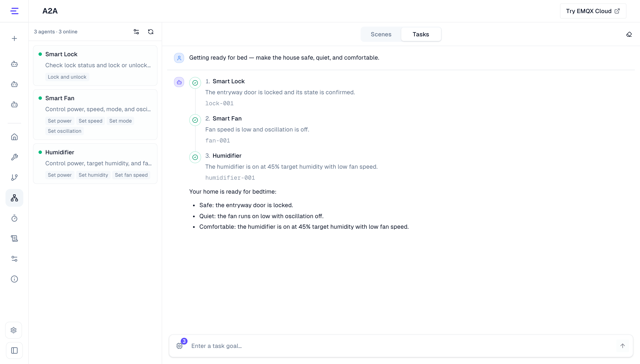Screen dimensions: 640x364
Task: Open agents selector icon with badge 3
Action: [x=179, y=346]
